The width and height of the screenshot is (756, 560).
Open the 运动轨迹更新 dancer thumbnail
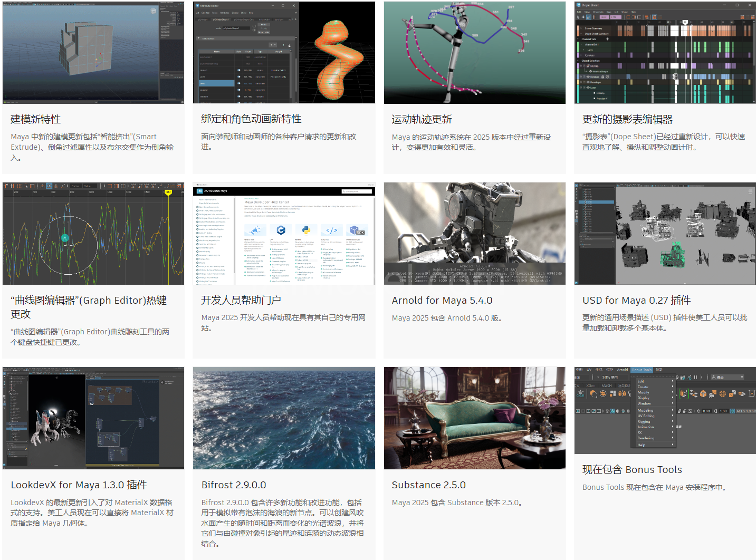click(x=475, y=52)
